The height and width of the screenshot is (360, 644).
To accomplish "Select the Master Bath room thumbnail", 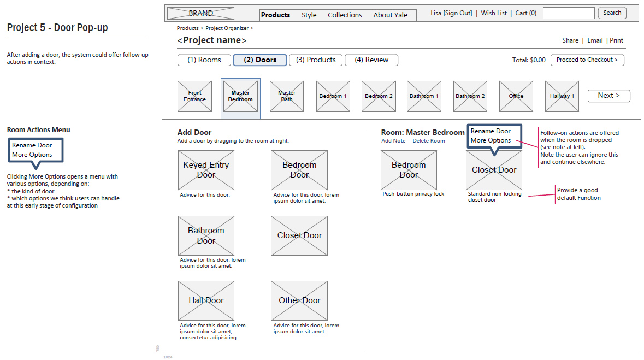I will [x=287, y=96].
